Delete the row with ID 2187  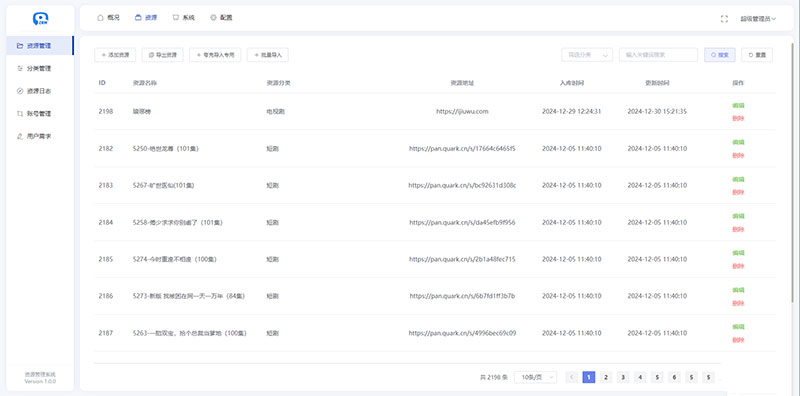coord(738,340)
